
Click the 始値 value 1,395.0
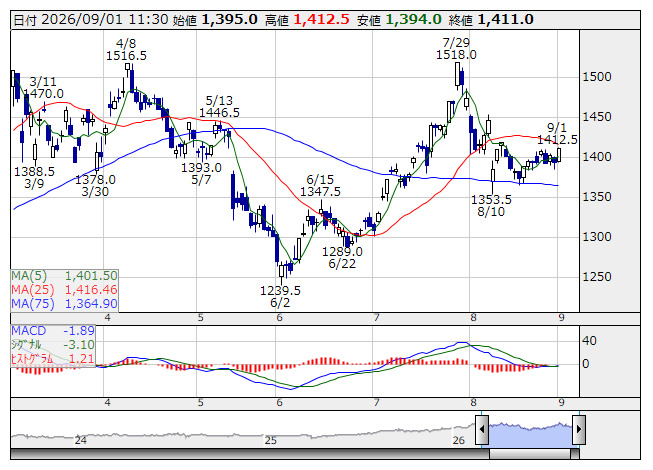pyautogui.click(x=229, y=20)
